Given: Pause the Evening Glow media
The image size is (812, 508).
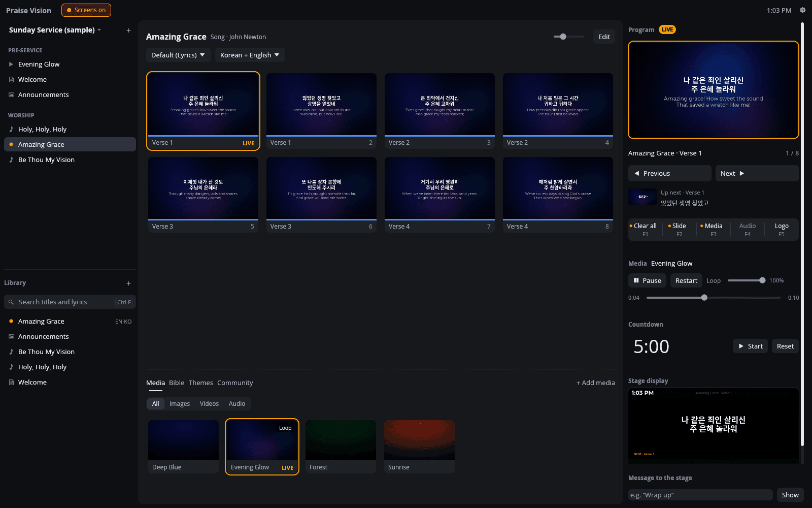Looking at the screenshot, I should tap(647, 281).
